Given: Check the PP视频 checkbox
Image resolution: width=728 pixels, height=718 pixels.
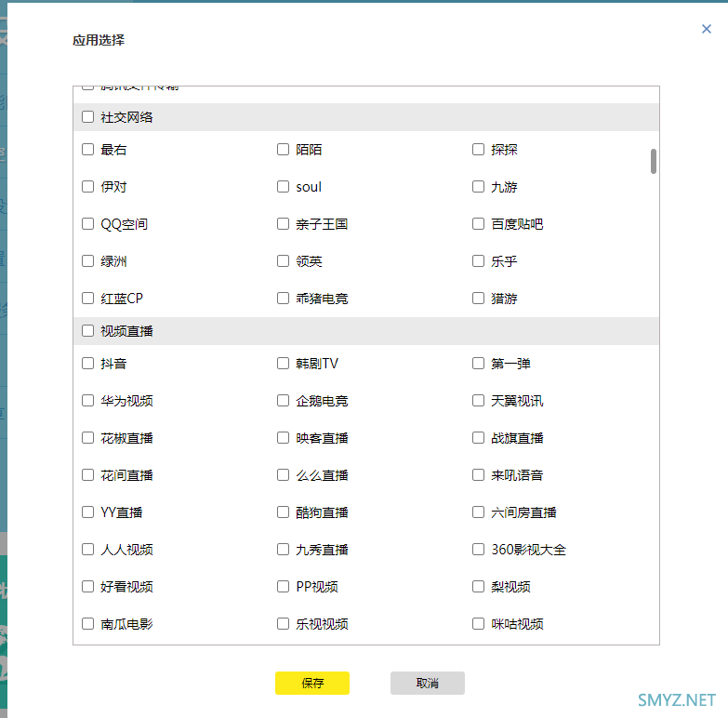Looking at the screenshot, I should click(283, 587).
